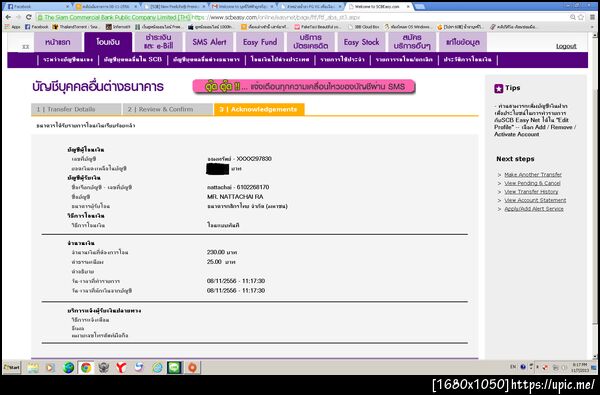The width and height of the screenshot is (600, 395).
Task: Open the Facebook bookmark in bookmarks bar
Action: coord(37,27)
